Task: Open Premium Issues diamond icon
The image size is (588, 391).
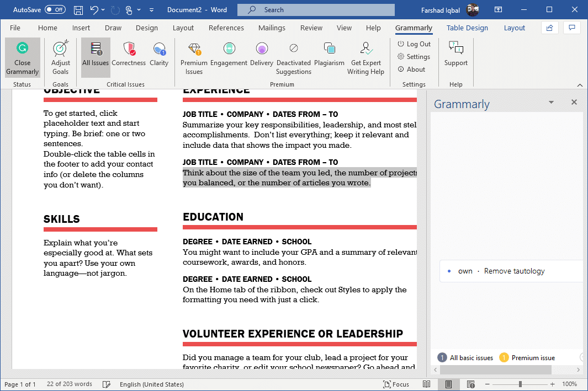Action: point(194,50)
